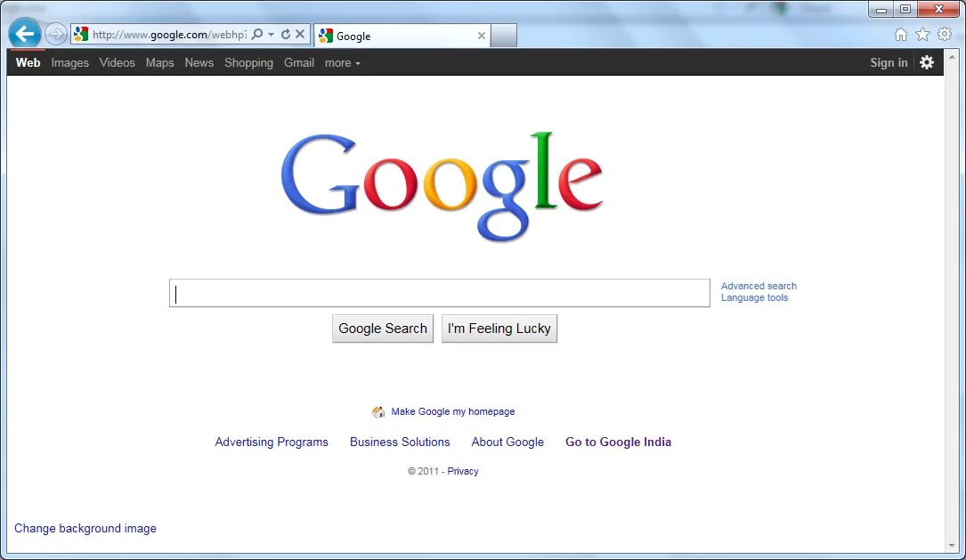Image resolution: width=966 pixels, height=560 pixels.
Task: Click the house icon beside Make Google my homepage
Action: tap(378, 411)
